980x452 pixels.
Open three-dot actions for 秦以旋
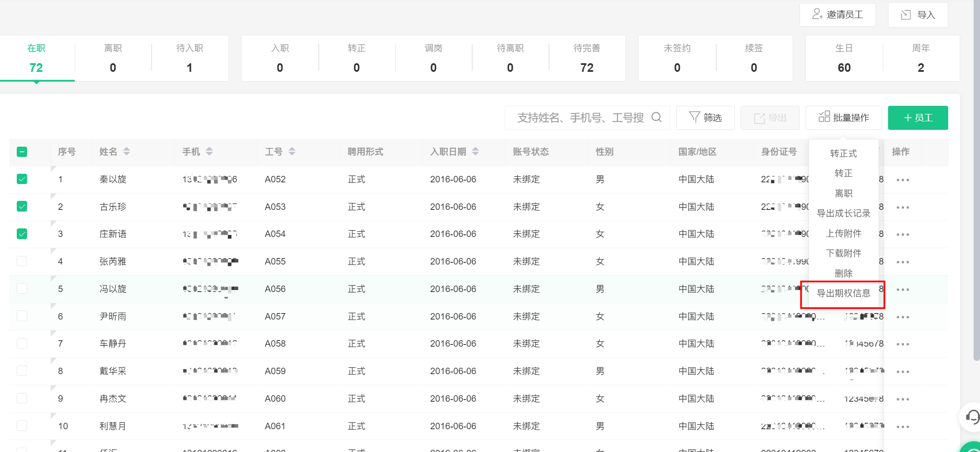coord(903,180)
